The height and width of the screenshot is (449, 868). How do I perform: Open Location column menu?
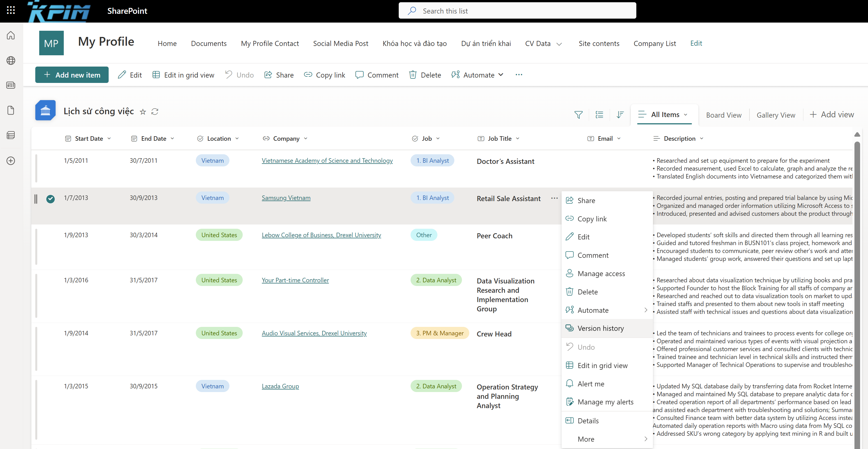237,138
